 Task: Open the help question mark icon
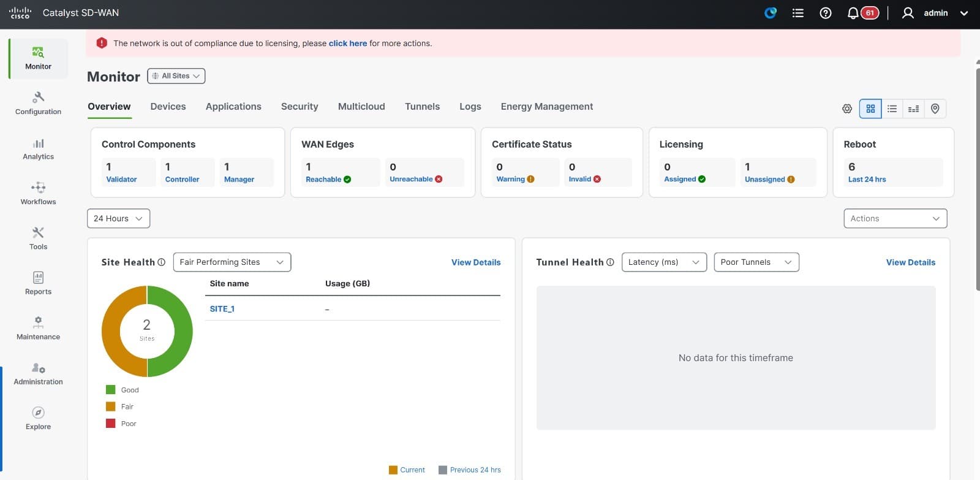[x=826, y=13]
